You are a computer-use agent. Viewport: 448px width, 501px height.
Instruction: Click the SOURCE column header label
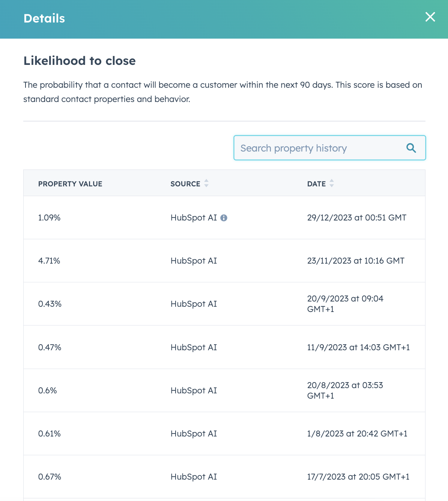[x=185, y=184]
